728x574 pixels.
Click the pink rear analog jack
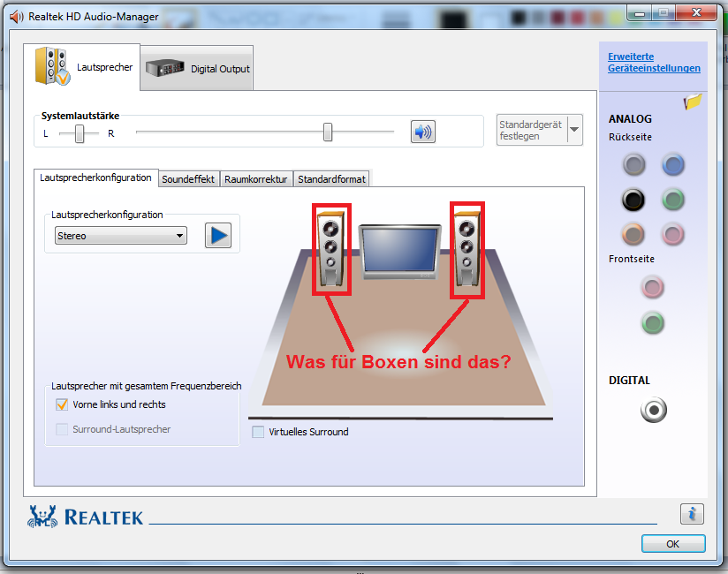point(672,234)
